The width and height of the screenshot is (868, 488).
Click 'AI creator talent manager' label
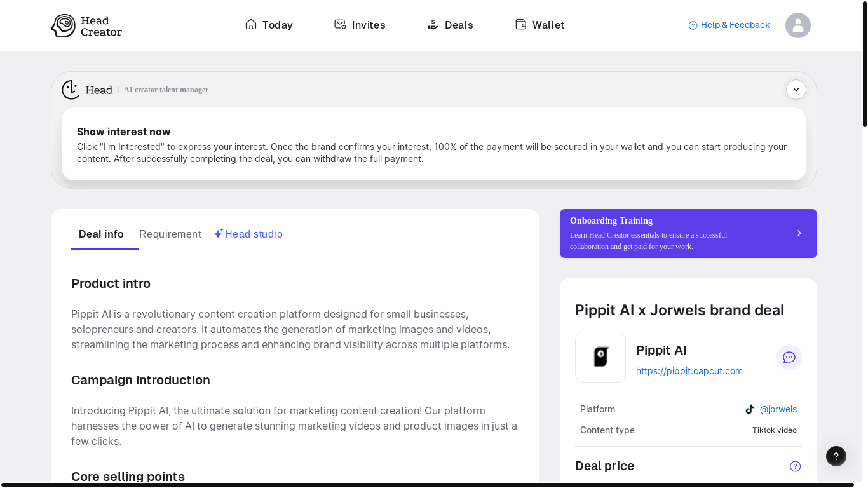point(166,90)
